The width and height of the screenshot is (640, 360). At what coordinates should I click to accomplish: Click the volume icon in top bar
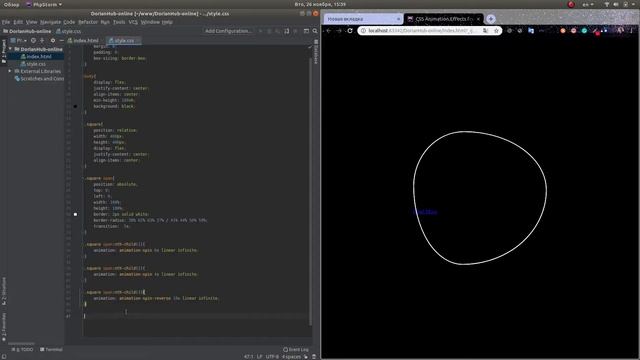click(616, 4)
